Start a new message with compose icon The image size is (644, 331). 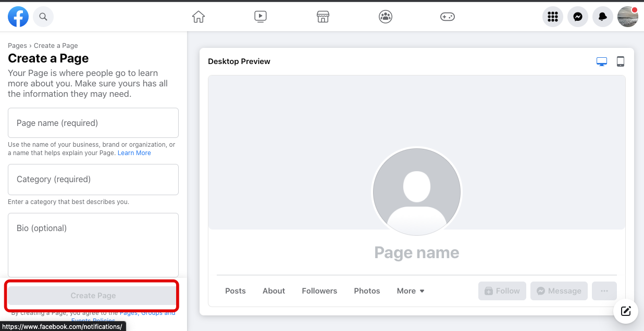[626, 311]
